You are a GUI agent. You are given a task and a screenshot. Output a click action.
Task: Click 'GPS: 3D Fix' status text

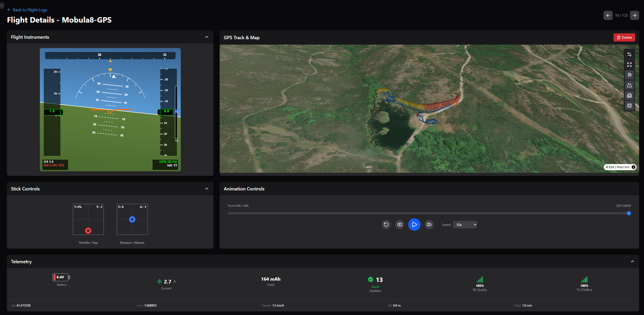click(x=168, y=162)
